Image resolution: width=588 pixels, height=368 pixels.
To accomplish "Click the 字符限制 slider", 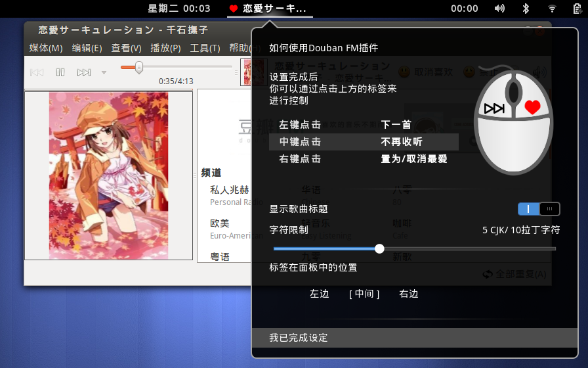I will click(x=414, y=248).
